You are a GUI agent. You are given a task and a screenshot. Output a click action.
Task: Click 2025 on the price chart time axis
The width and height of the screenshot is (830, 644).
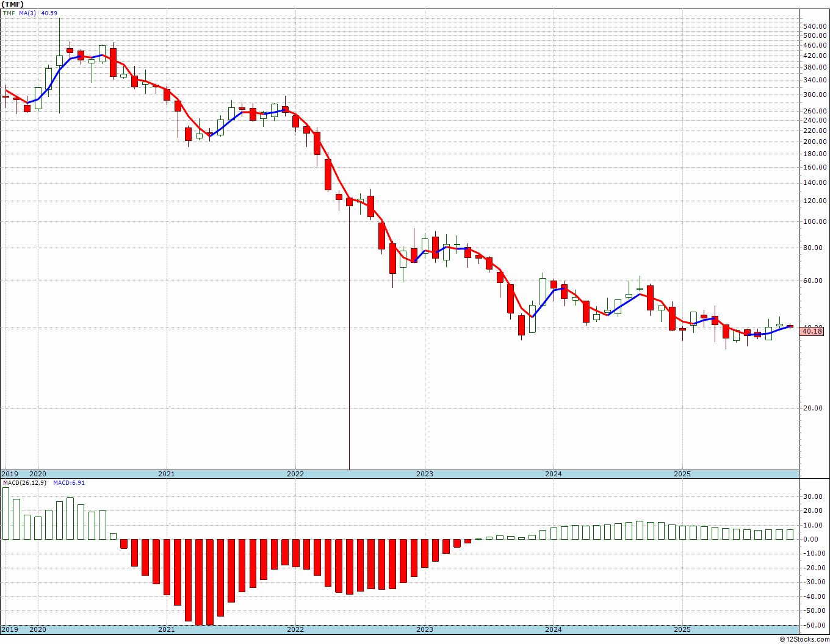coord(682,474)
